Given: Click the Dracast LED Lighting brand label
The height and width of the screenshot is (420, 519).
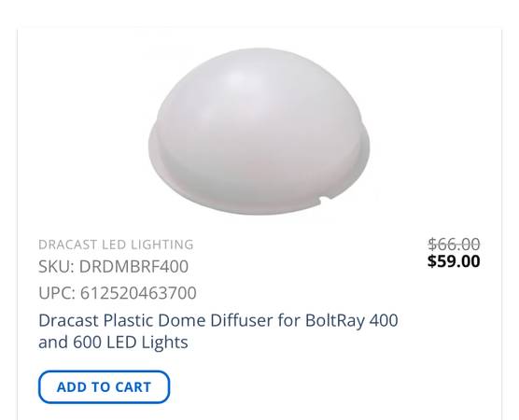Looking at the screenshot, I should 116,245.
